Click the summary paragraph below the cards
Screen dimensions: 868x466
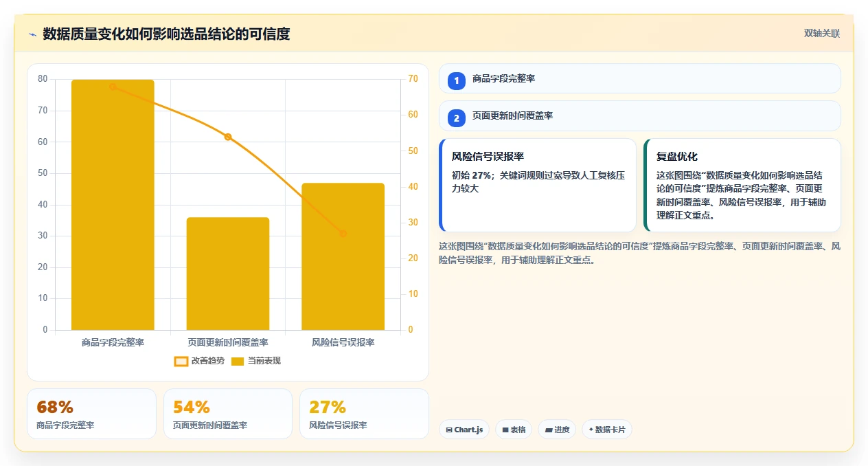[639, 253]
